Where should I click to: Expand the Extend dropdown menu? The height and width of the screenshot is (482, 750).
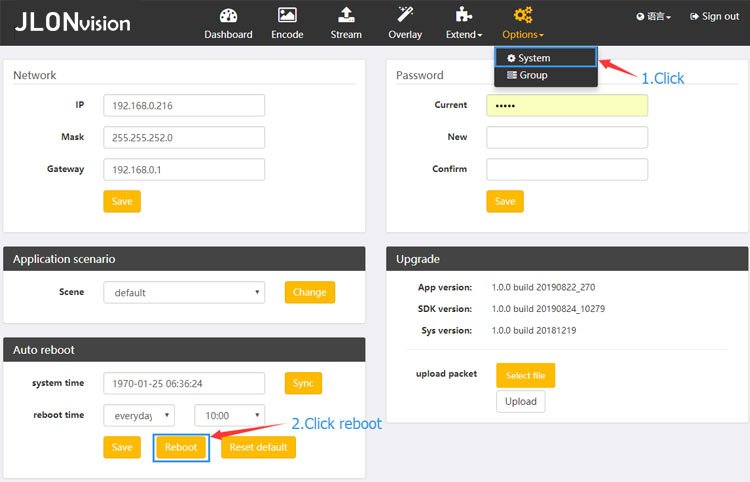click(x=464, y=34)
